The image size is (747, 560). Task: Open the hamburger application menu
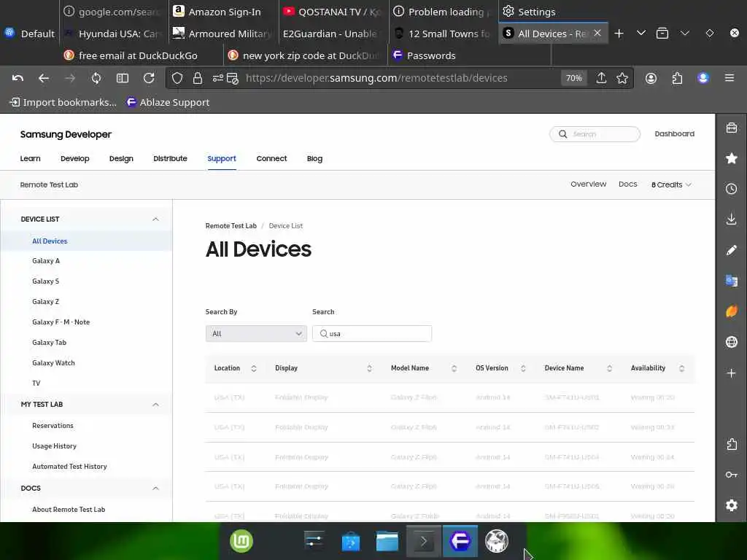pos(729,77)
